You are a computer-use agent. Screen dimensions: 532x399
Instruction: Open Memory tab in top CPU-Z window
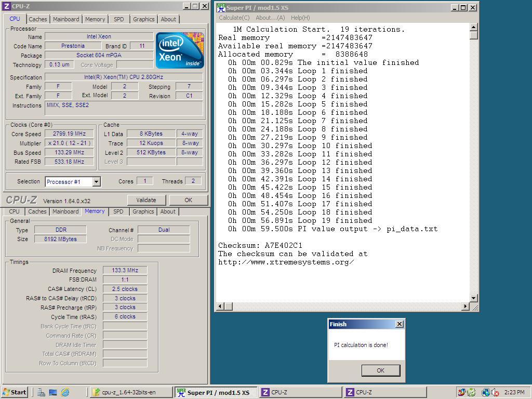(95, 19)
